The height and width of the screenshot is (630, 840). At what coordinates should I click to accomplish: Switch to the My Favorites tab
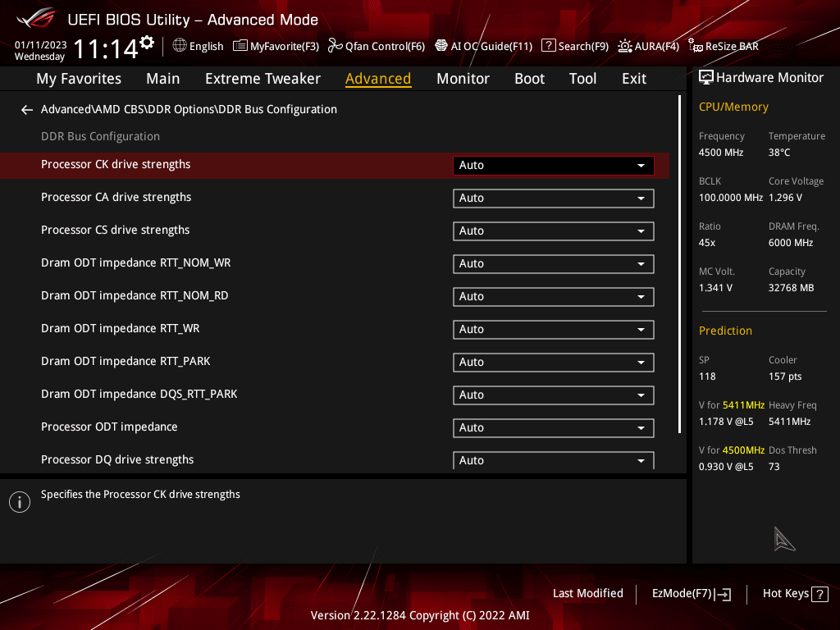click(x=79, y=79)
